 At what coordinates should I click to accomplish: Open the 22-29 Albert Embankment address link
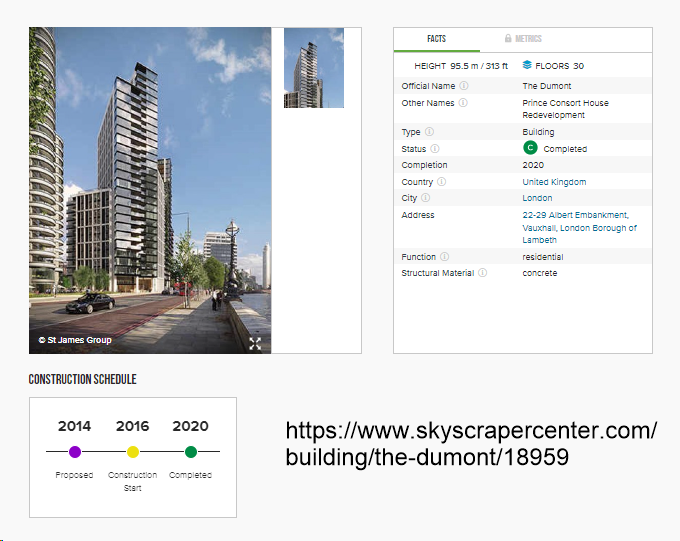pos(579,227)
